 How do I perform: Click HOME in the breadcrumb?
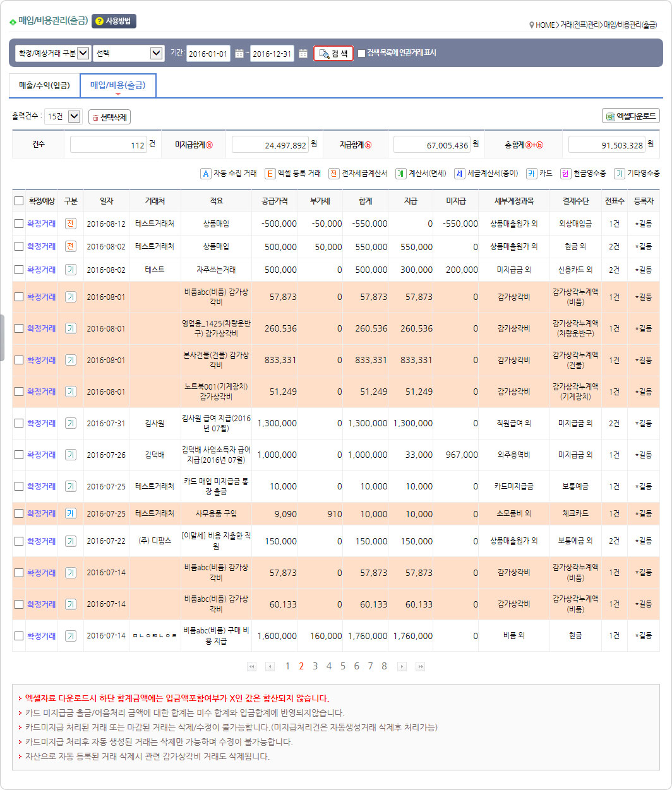pyautogui.click(x=545, y=25)
